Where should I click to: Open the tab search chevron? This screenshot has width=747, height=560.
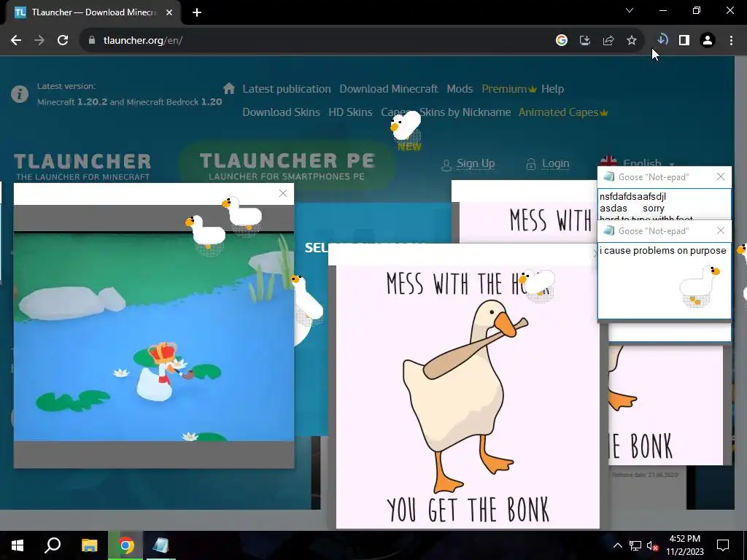[x=630, y=10]
